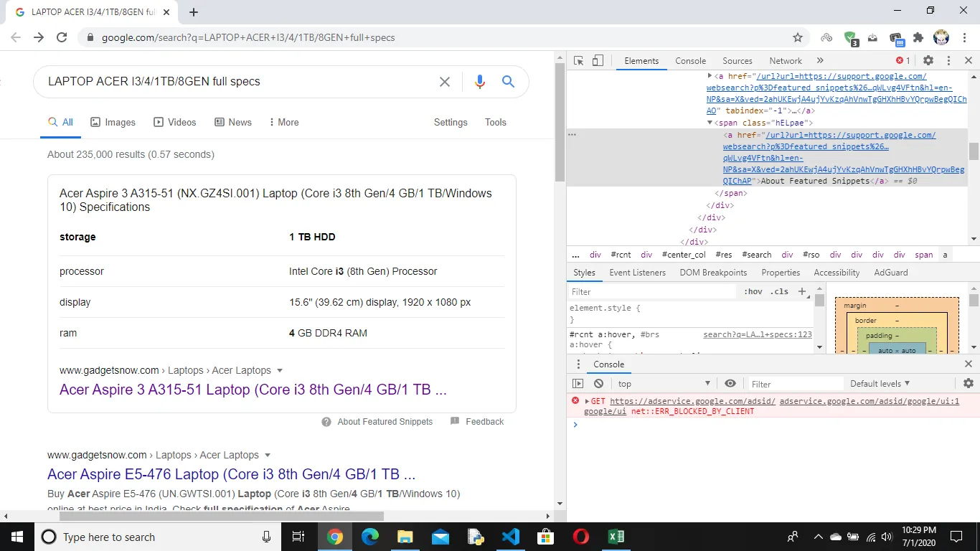The width and height of the screenshot is (980, 551).
Task: Toggle the live expression eye icon
Action: click(x=730, y=384)
